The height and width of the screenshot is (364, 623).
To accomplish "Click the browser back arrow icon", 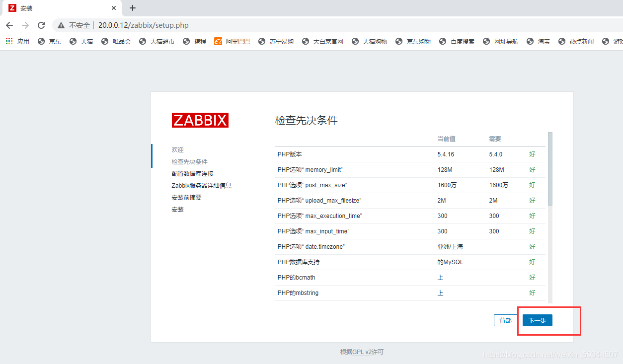I will (9, 25).
